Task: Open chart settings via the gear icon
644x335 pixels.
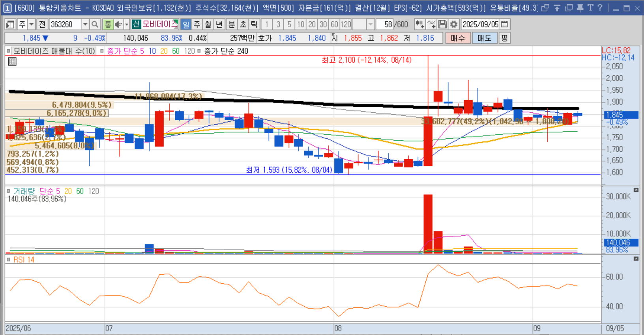Action: tap(454, 24)
